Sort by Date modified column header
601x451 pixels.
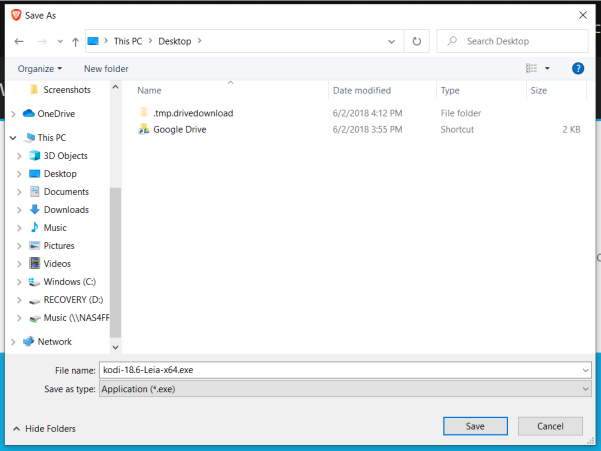(362, 90)
